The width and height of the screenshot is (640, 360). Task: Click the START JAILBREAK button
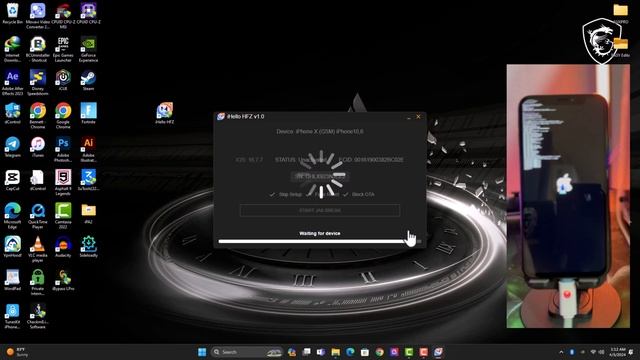coord(320,211)
